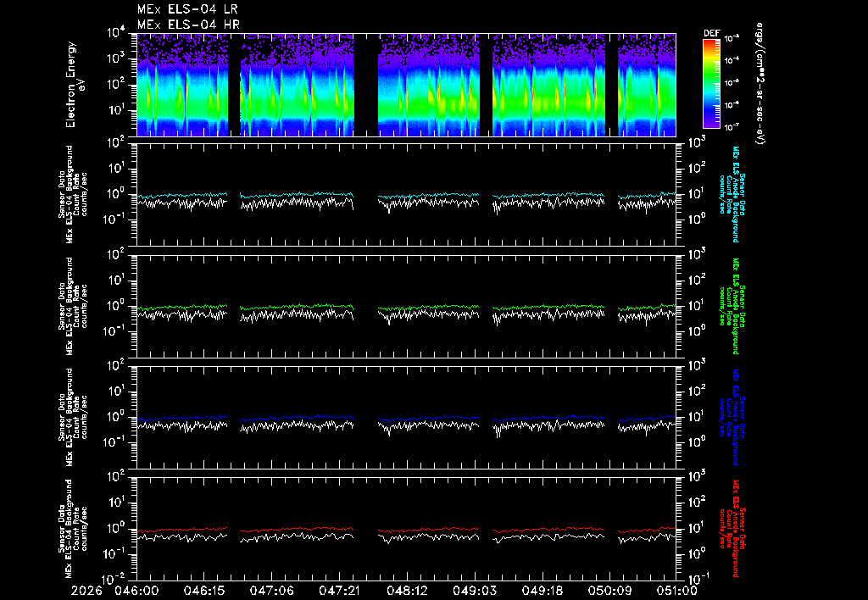
Task: Select the 046:00 time axis label
Action: click(x=136, y=592)
